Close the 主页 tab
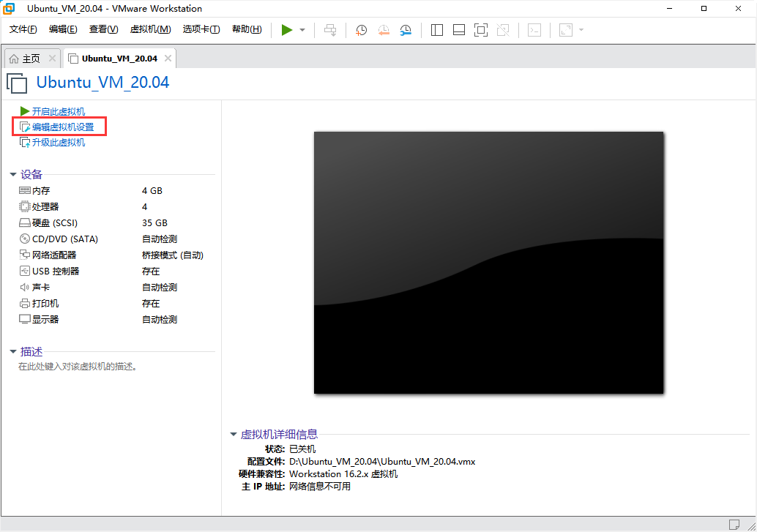The image size is (757, 532). [52, 59]
